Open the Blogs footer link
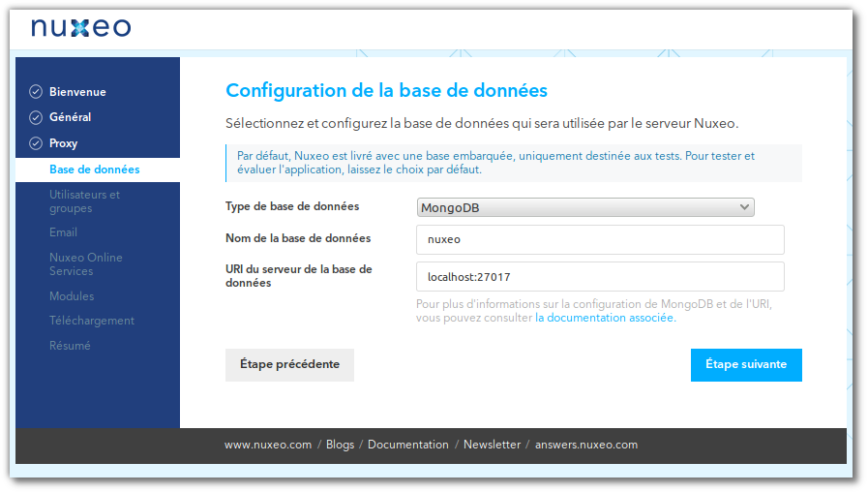Screen dimensions: 868x493 coord(340,445)
